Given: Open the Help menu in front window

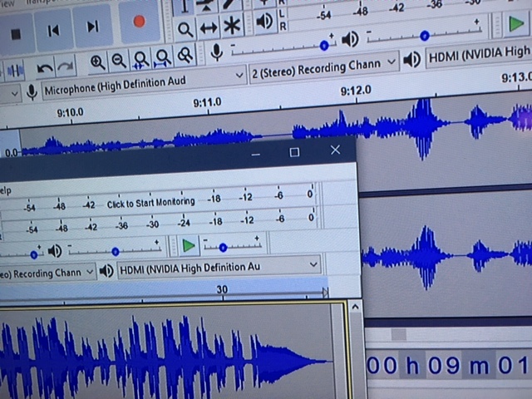Looking at the screenshot, I should click(7, 189).
